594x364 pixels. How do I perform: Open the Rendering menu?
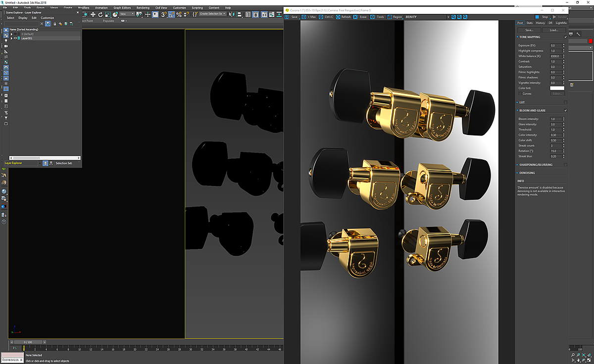pos(143,8)
